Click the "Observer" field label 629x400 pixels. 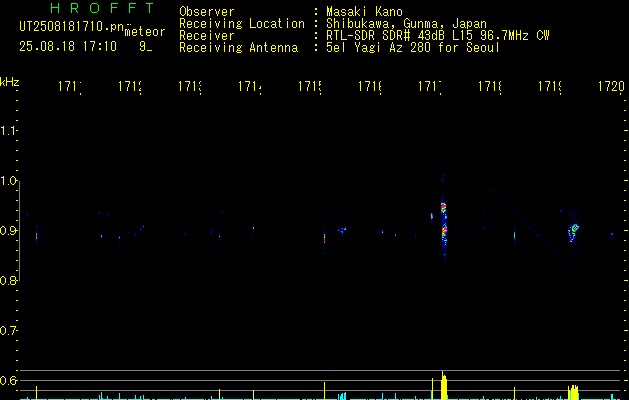(207, 12)
